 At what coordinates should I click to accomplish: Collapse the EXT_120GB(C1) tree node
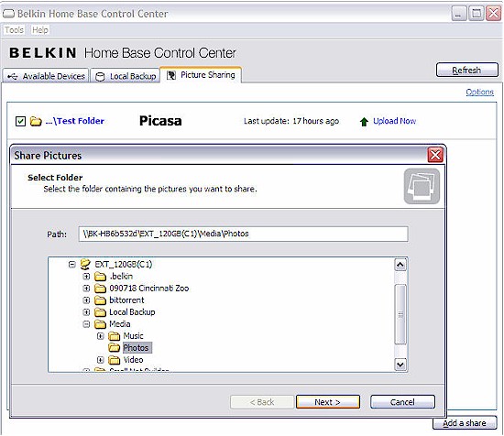coord(72,265)
